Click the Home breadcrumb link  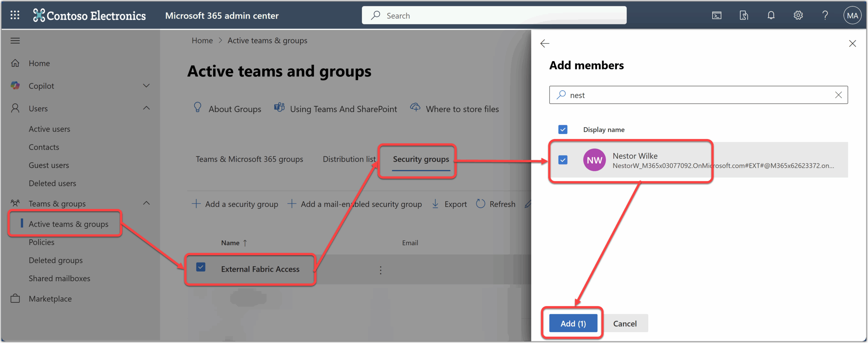click(x=202, y=40)
